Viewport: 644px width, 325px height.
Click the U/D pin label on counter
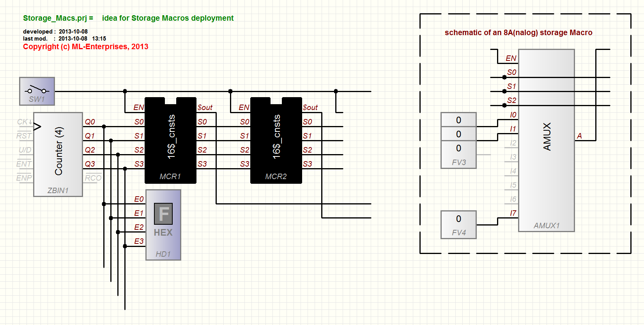point(25,150)
